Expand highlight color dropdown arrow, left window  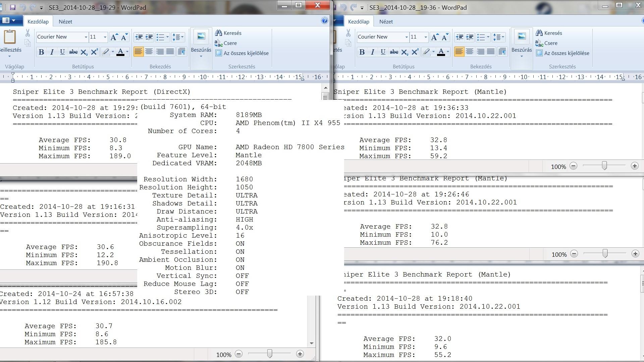tap(113, 52)
